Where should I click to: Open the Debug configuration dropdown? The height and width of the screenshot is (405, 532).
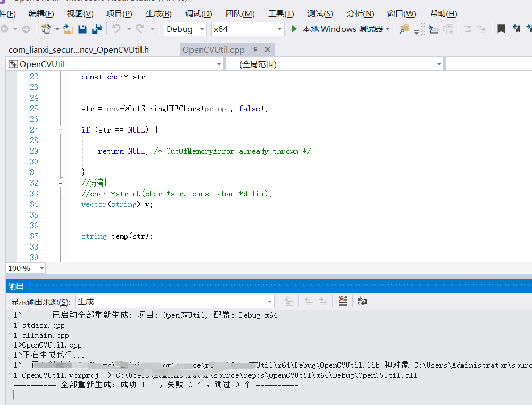[x=185, y=29]
